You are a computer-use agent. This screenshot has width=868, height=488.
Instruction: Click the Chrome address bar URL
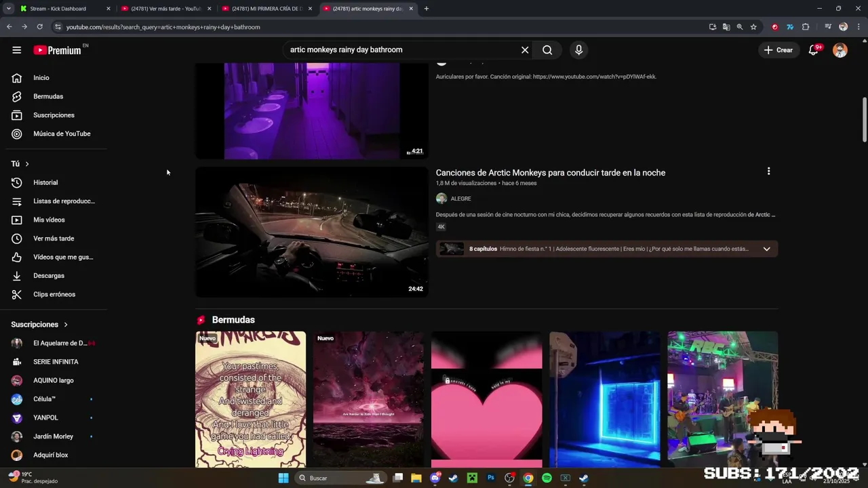pos(163,27)
